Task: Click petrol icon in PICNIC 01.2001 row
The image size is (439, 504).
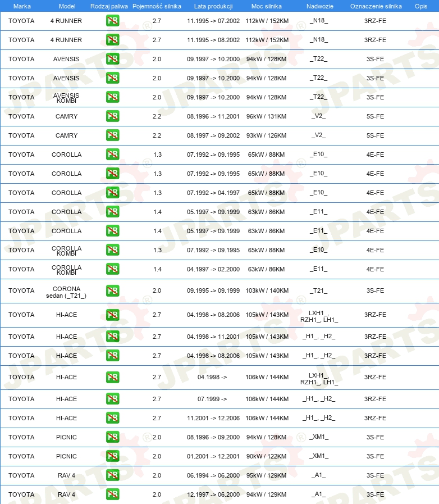Action: [112, 456]
